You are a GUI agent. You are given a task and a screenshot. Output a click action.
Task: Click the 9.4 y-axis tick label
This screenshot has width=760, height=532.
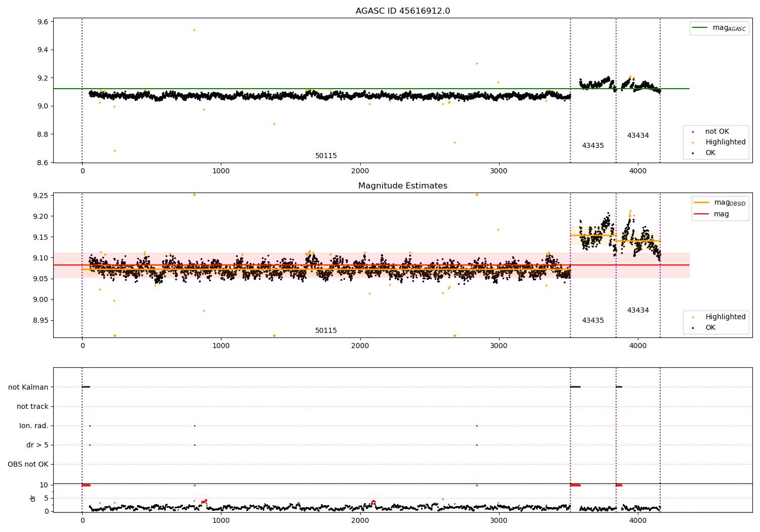tap(43, 50)
